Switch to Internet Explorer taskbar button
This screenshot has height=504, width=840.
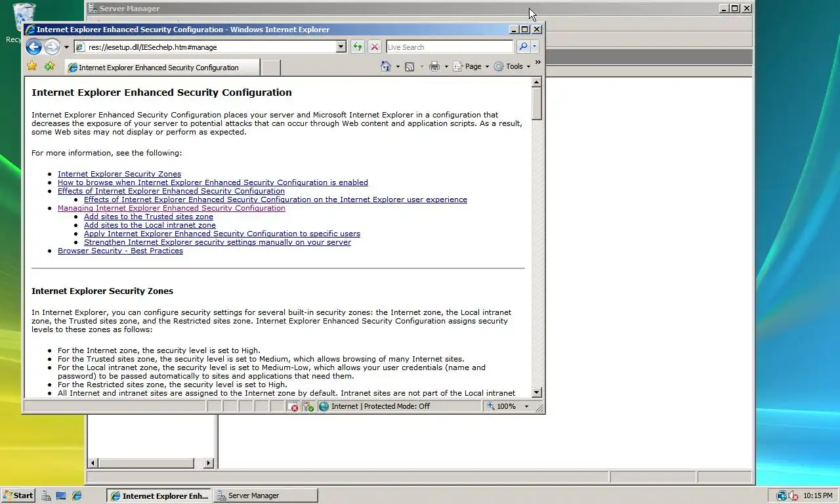click(x=159, y=495)
